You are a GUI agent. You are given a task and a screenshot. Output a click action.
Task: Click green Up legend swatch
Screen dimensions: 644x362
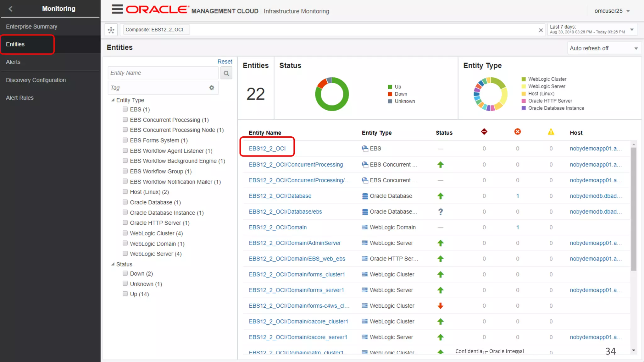(x=390, y=87)
